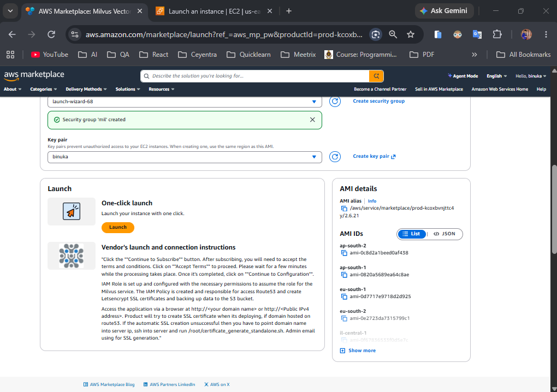Open the tab search dropdown arrow
This screenshot has height=392, width=557.
tap(10, 11)
